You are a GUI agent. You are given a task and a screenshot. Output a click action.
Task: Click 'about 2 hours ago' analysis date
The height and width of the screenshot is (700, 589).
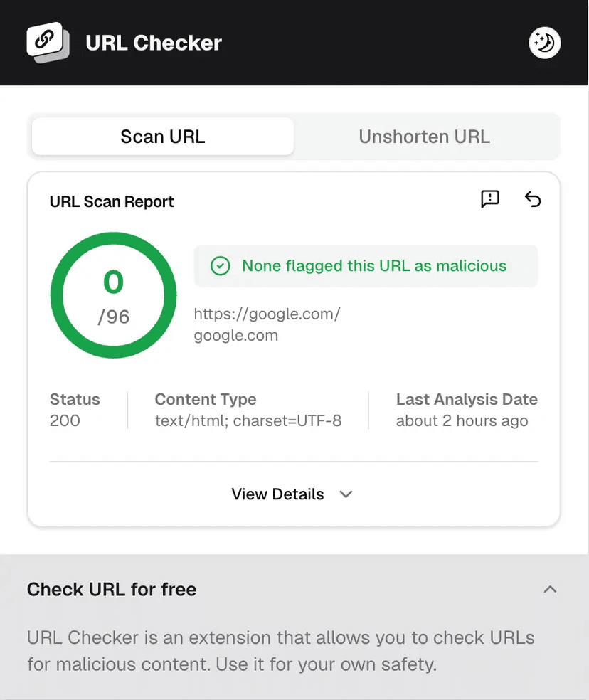click(462, 420)
